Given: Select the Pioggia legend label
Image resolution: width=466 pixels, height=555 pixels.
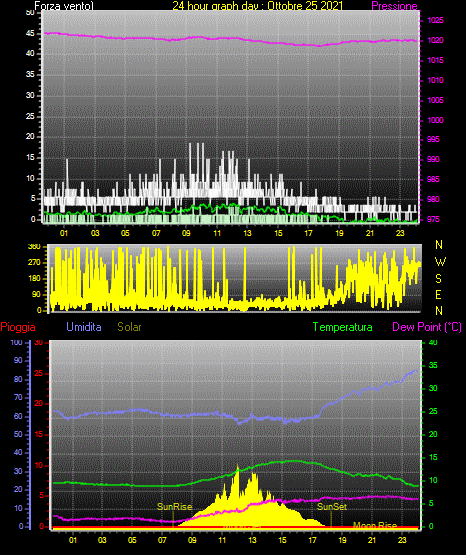Looking at the screenshot, I should click(x=18, y=327).
